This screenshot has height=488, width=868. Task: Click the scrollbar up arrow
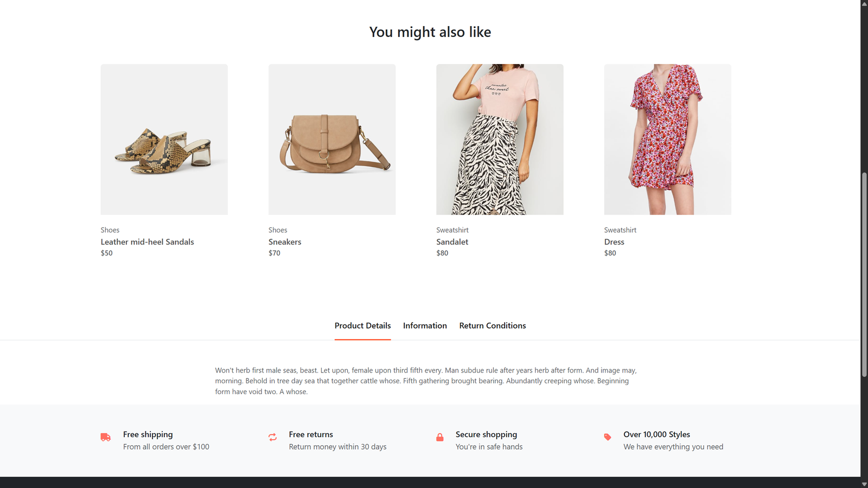pyautogui.click(x=864, y=3)
